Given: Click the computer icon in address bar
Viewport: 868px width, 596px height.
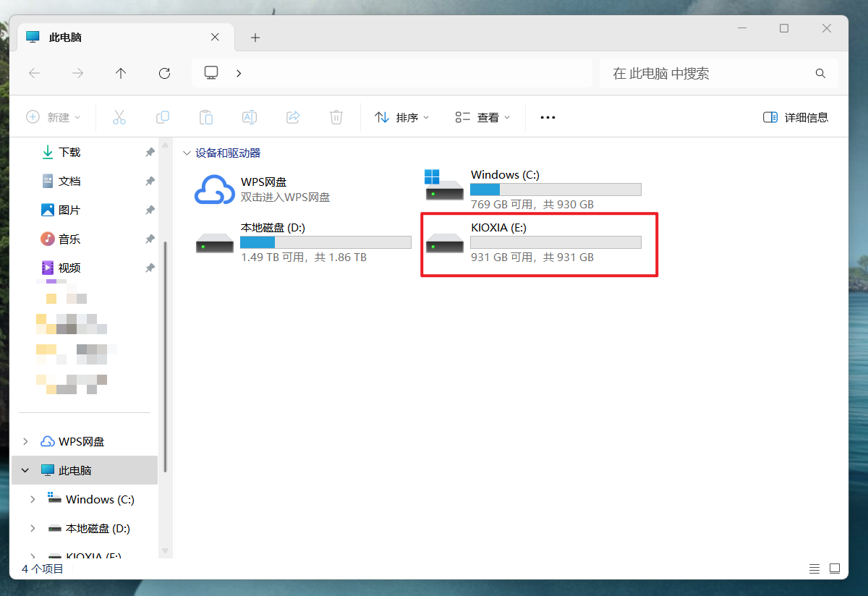Looking at the screenshot, I should pyautogui.click(x=211, y=72).
